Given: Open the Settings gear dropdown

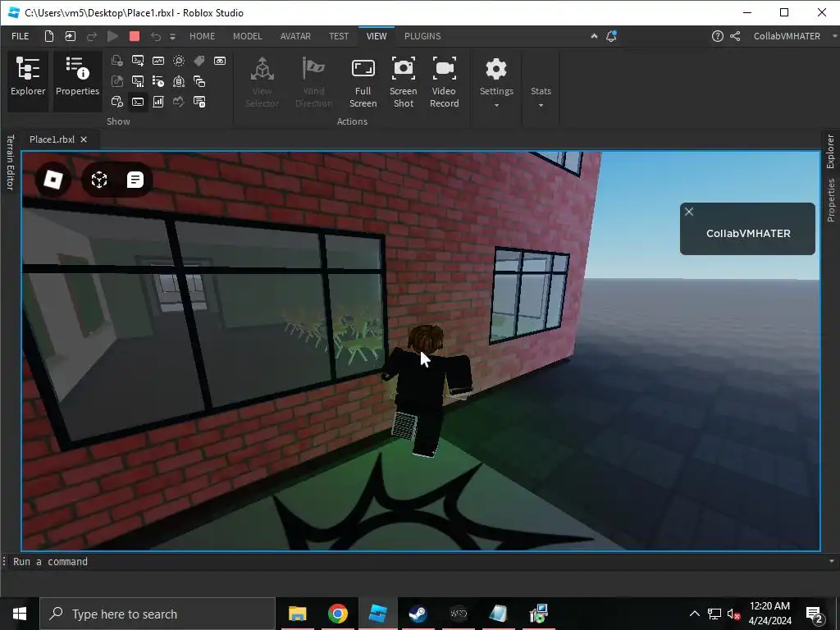Looking at the screenshot, I should point(496,82).
